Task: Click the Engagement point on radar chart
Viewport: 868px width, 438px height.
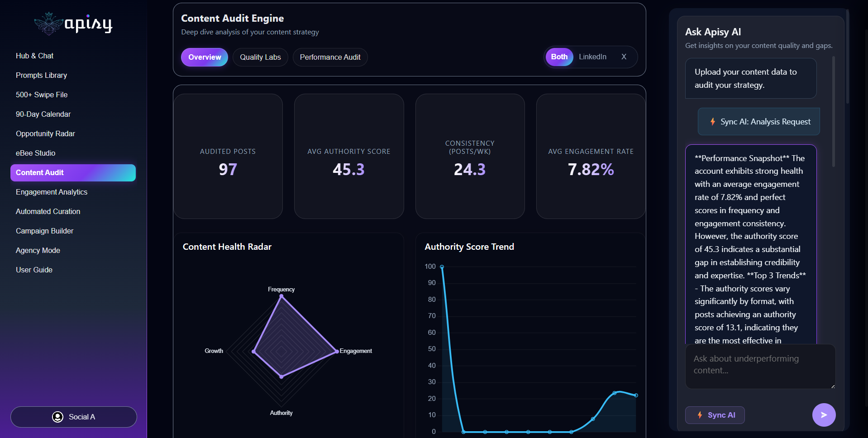Action: (337, 352)
